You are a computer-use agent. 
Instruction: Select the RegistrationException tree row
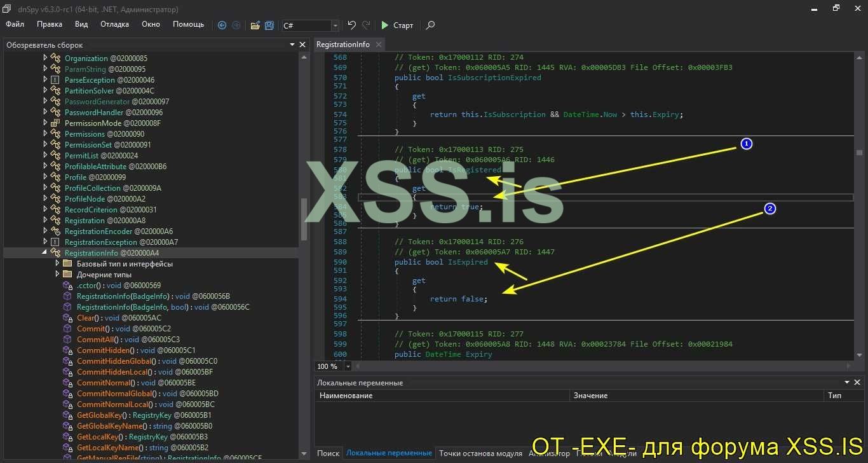click(121, 242)
